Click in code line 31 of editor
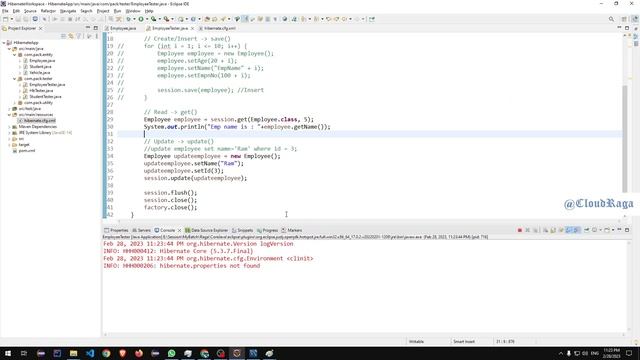The image size is (640, 360). point(369,134)
